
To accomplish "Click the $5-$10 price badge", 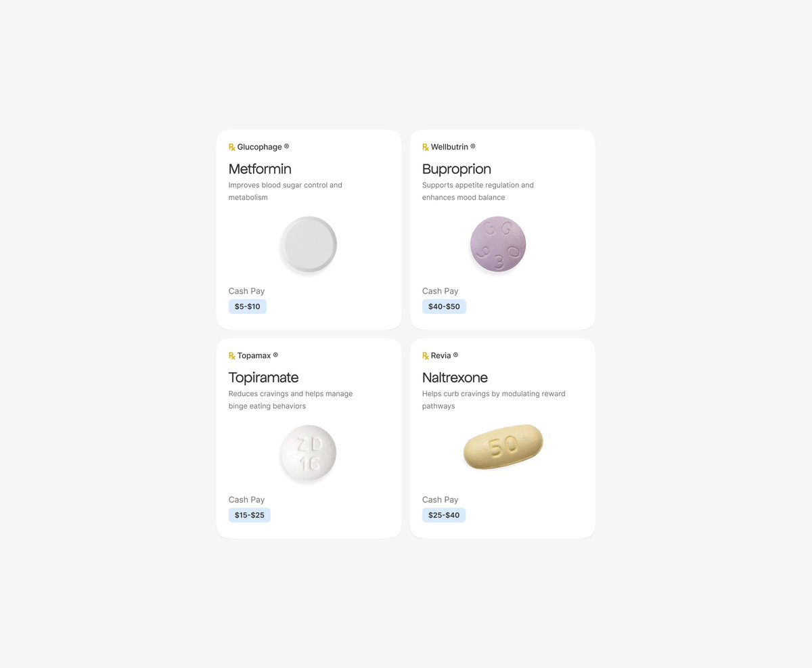I will (248, 307).
